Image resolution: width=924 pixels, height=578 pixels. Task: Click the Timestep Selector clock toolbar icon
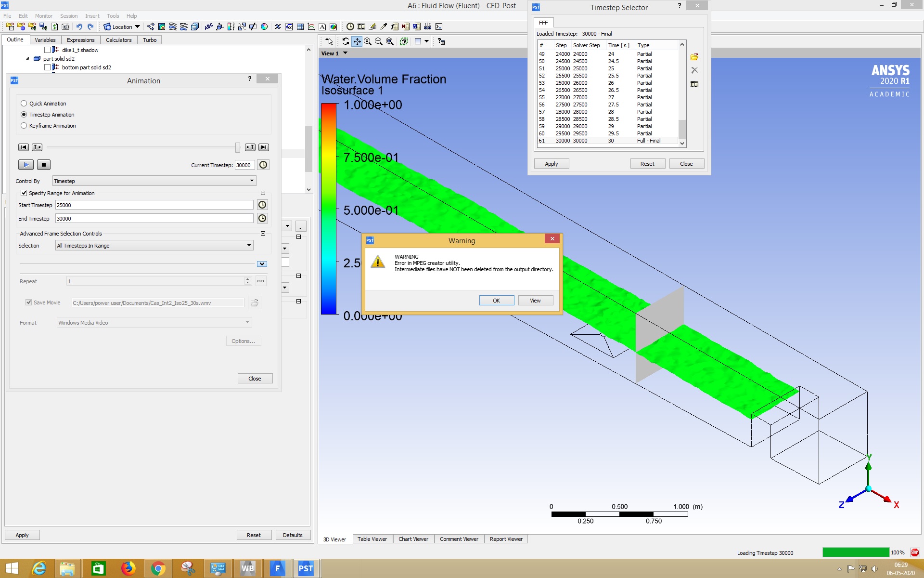coord(350,27)
